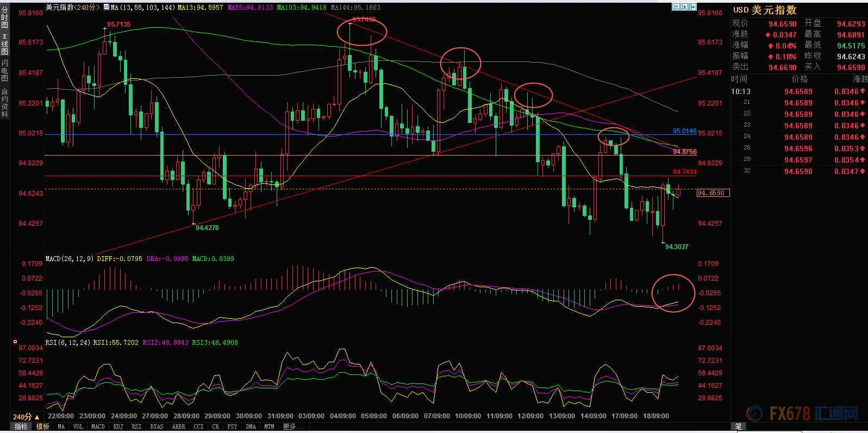
Task: Apply the DMA indicator
Action: (x=251, y=426)
